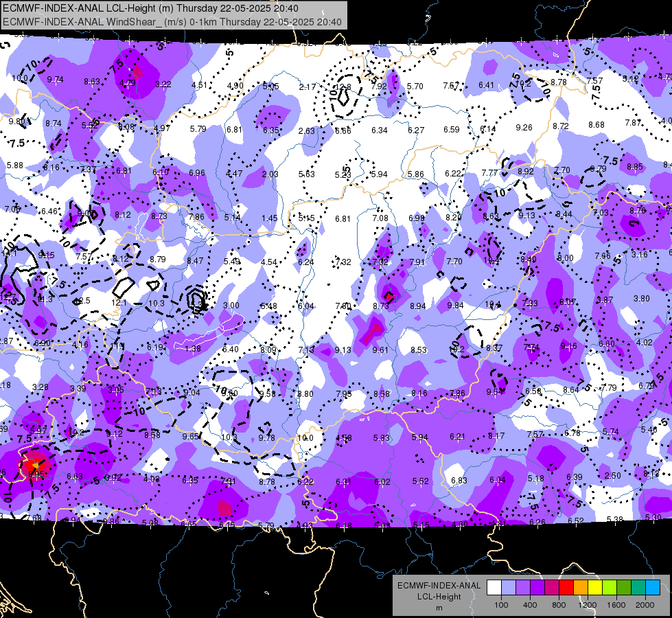The image size is (672, 618).
Task: Click the map value 2.50
Action: (613, 476)
